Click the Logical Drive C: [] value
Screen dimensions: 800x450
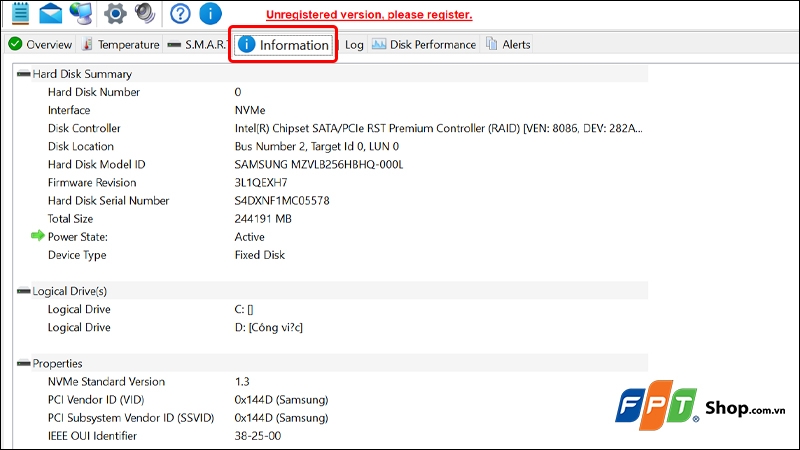pyautogui.click(x=244, y=310)
